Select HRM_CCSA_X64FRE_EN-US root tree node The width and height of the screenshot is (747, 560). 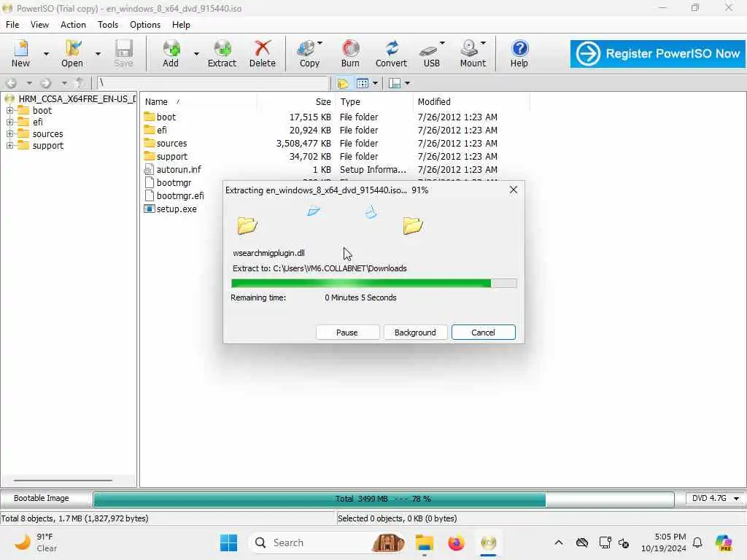click(76, 98)
